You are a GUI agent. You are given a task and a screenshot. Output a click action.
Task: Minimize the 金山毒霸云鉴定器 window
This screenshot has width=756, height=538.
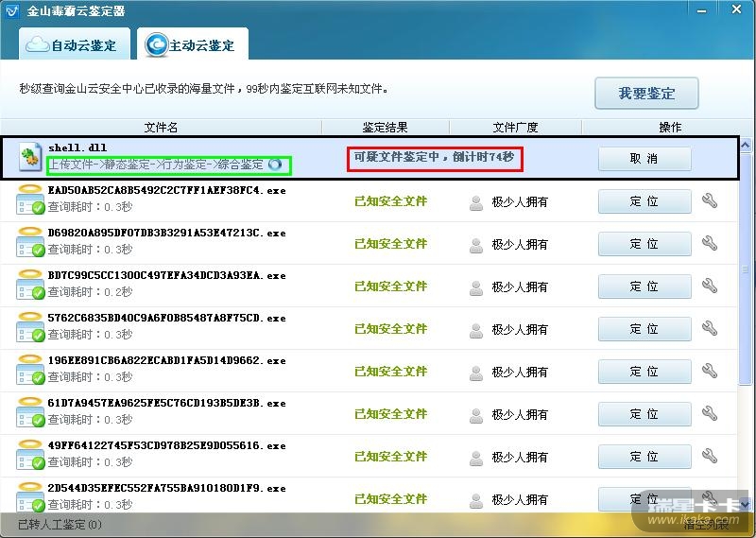pos(702,10)
